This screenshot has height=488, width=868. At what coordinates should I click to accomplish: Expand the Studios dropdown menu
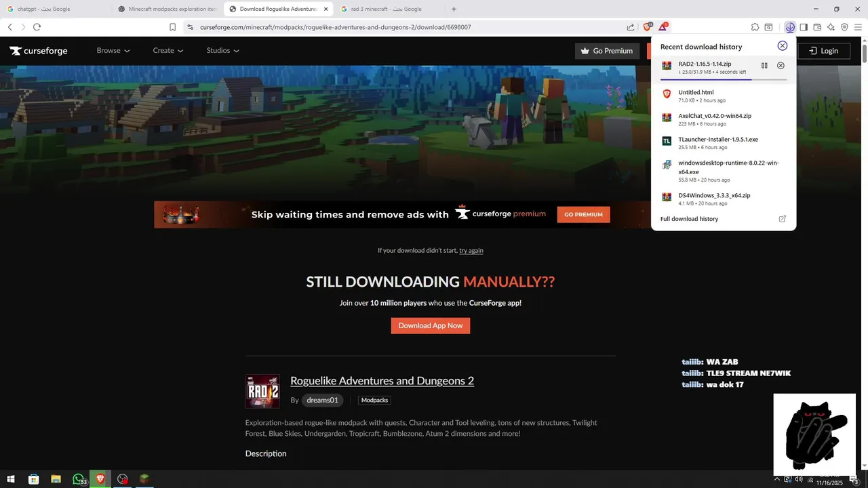[223, 51]
